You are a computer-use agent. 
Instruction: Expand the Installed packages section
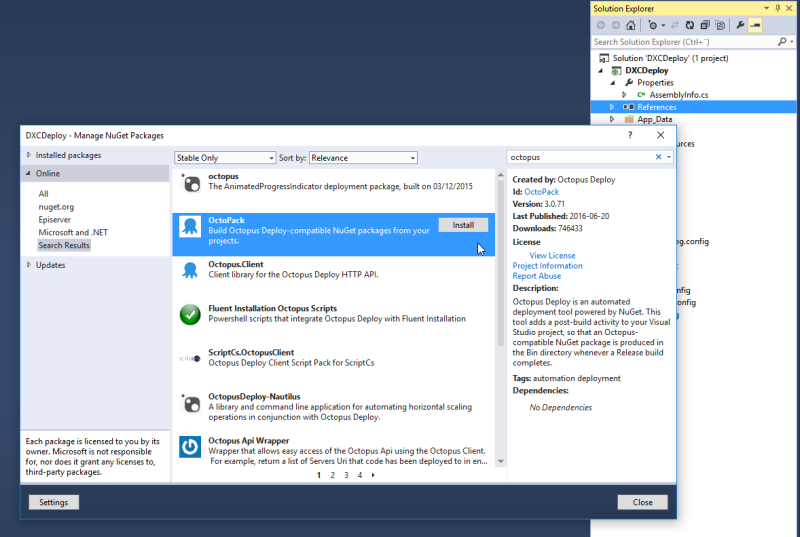(x=28, y=155)
